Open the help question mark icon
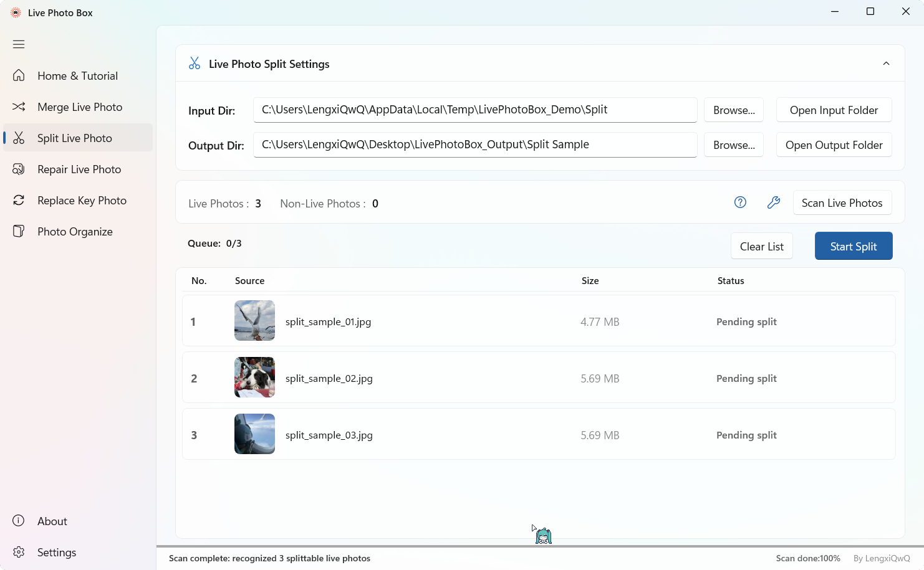The height and width of the screenshot is (570, 924). (740, 202)
